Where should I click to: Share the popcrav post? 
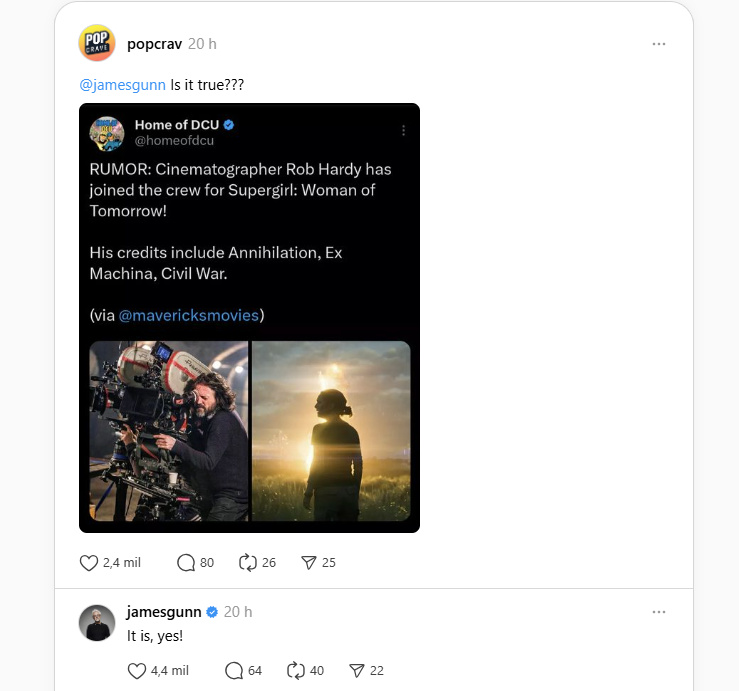pyautogui.click(x=309, y=563)
